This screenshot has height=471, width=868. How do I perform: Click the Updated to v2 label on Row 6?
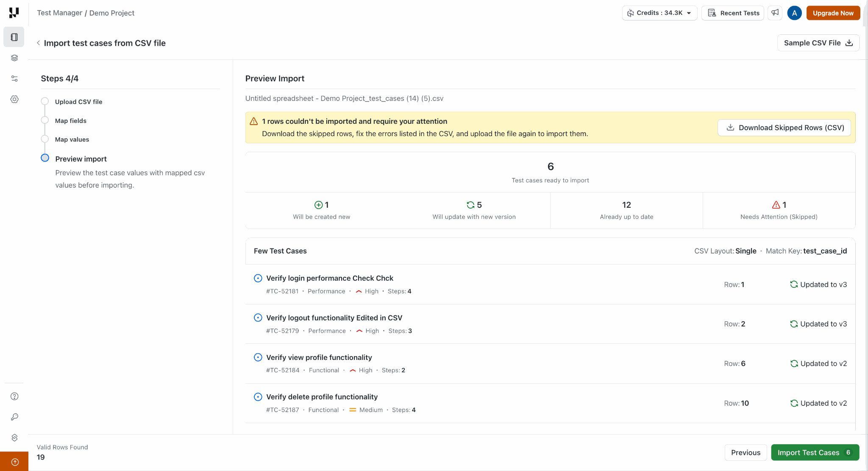pos(823,364)
